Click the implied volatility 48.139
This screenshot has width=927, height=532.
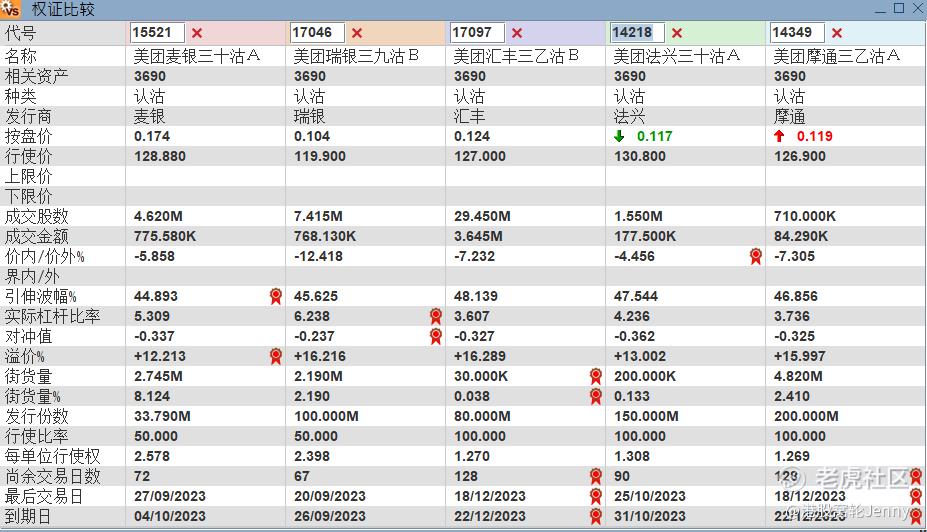(x=476, y=296)
